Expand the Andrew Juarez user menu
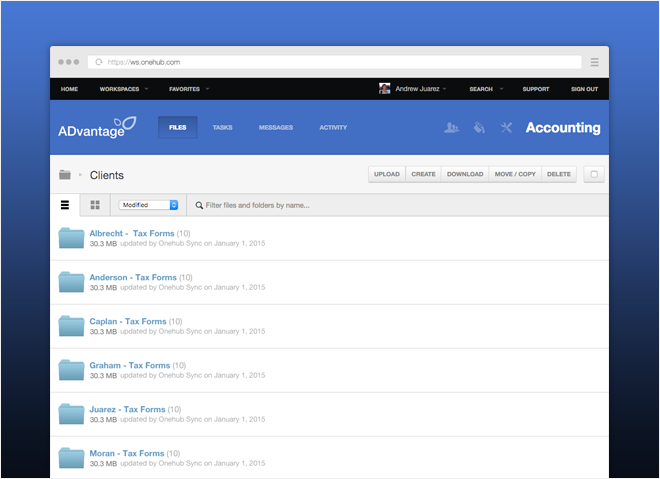This screenshot has height=479, width=660. (x=413, y=89)
